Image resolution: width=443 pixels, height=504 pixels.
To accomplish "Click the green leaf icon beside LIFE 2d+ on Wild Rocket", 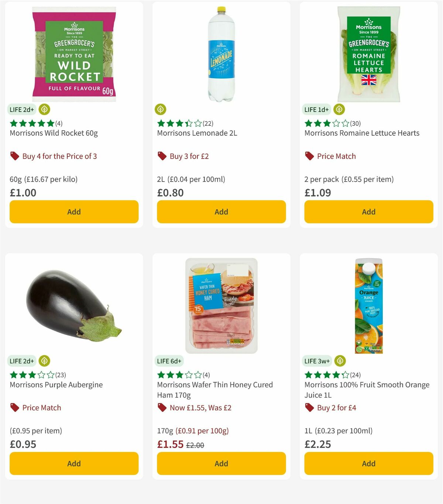I will [x=44, y=110].
